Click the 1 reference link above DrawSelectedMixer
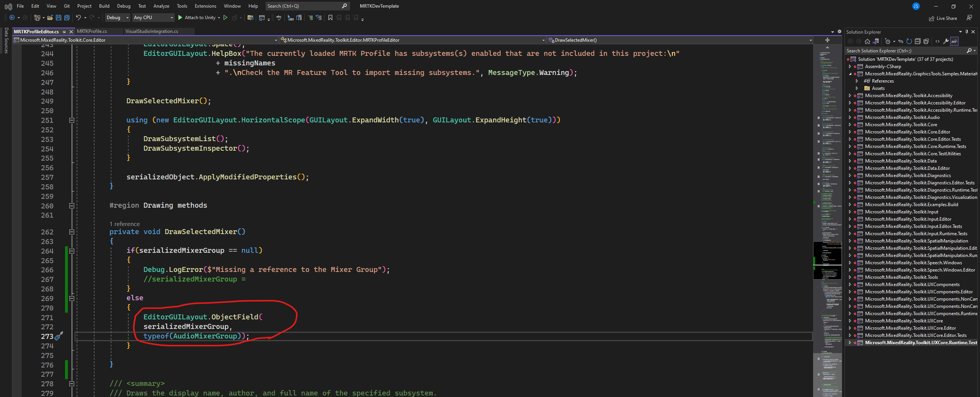The width and height of the screenshot is (980, 397). [124, 224]
